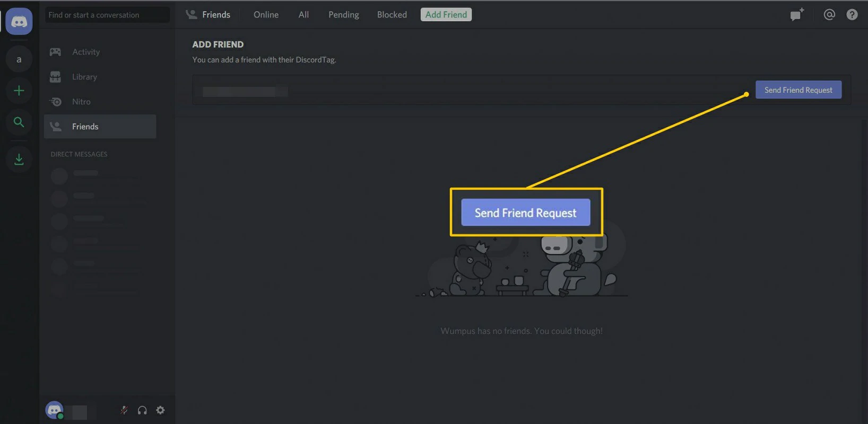
Task: Click the green plus Add Server icon
Action: click(19, 91)
